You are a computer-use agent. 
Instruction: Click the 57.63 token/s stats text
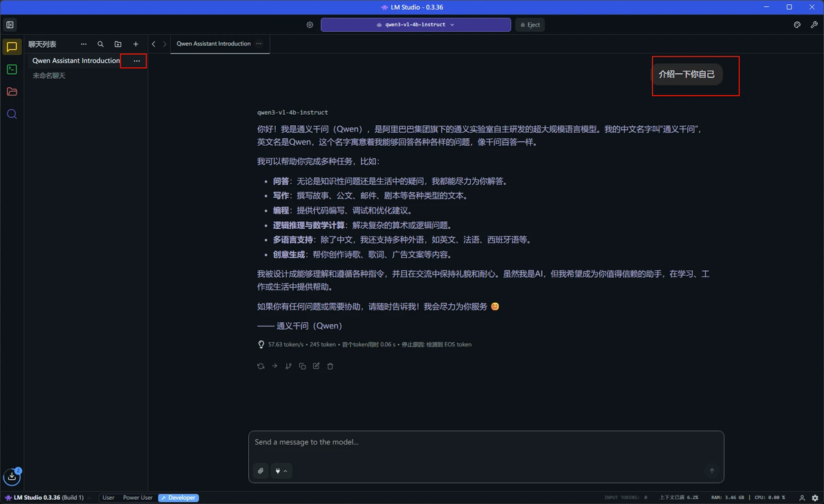pyautogui.click(x=285, y=345)
